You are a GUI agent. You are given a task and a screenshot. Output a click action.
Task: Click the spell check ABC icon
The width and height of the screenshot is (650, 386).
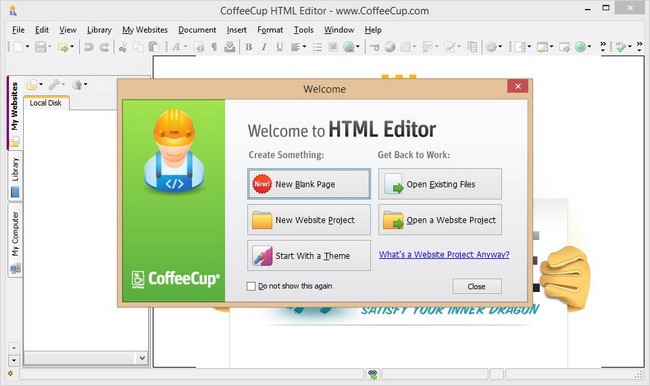[621, 47]
